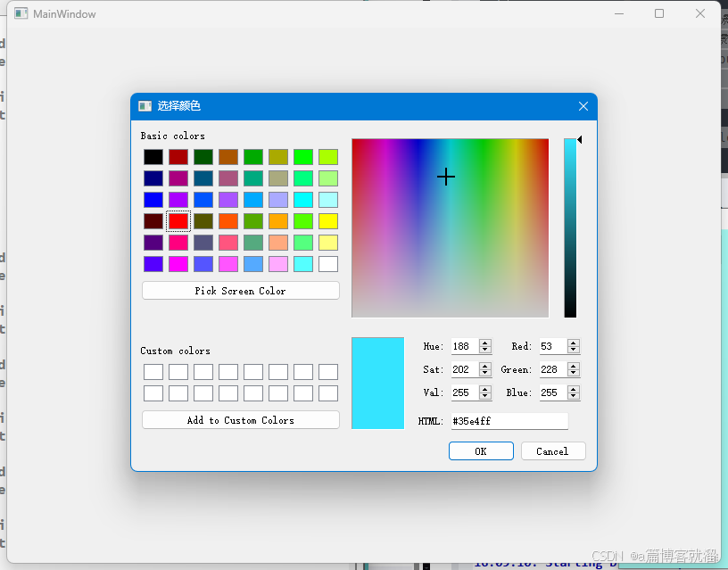Click the color dialog title bar icon
This screenshot has height=570, width=728.
pos(145,106)
